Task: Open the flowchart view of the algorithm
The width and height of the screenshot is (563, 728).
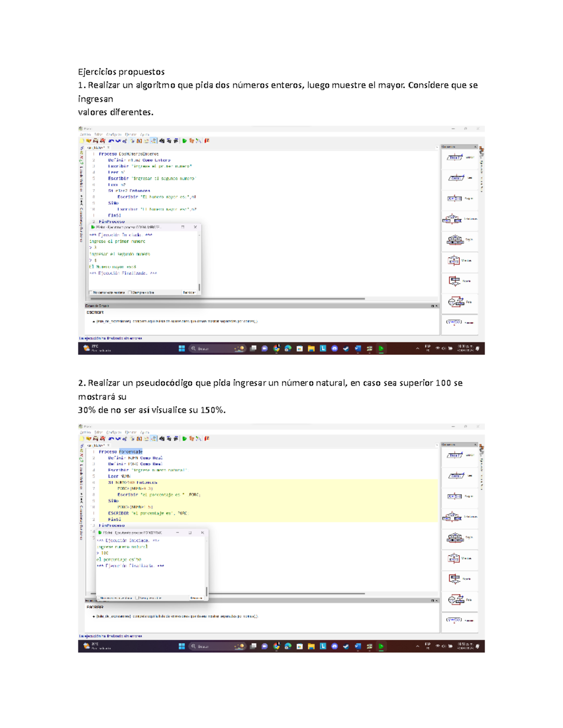Action: coord(198,141)
